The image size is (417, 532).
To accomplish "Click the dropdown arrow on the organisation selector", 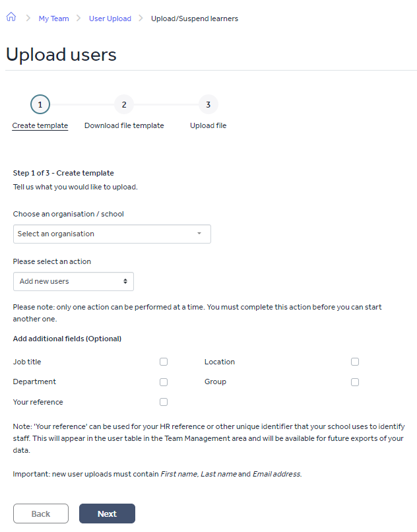I will (x=200, y=234).
